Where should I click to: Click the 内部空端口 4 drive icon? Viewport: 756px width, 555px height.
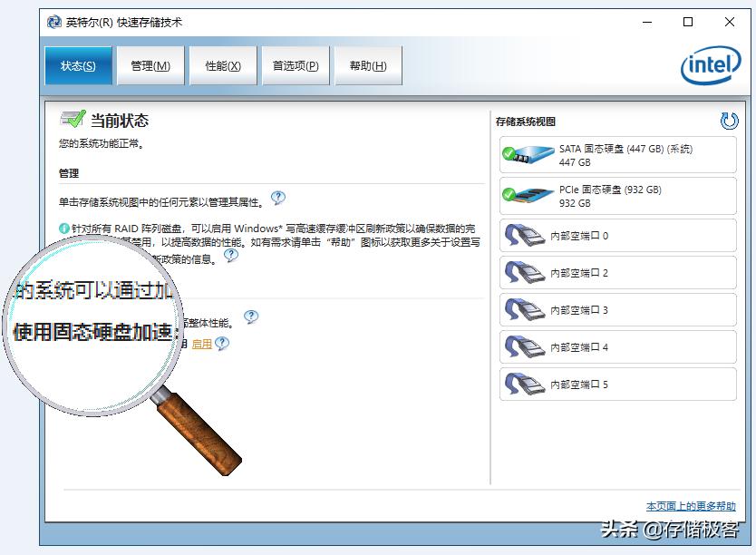click(525, 346)
